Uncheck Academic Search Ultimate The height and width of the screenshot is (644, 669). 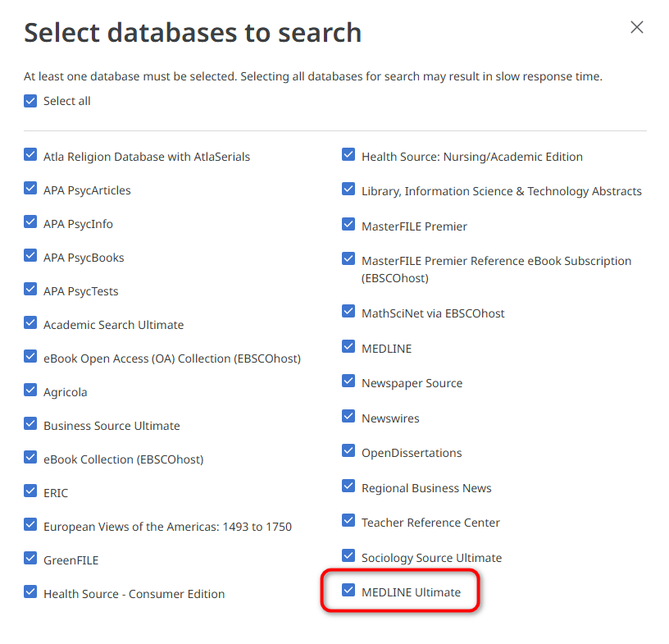pos(30,323)
